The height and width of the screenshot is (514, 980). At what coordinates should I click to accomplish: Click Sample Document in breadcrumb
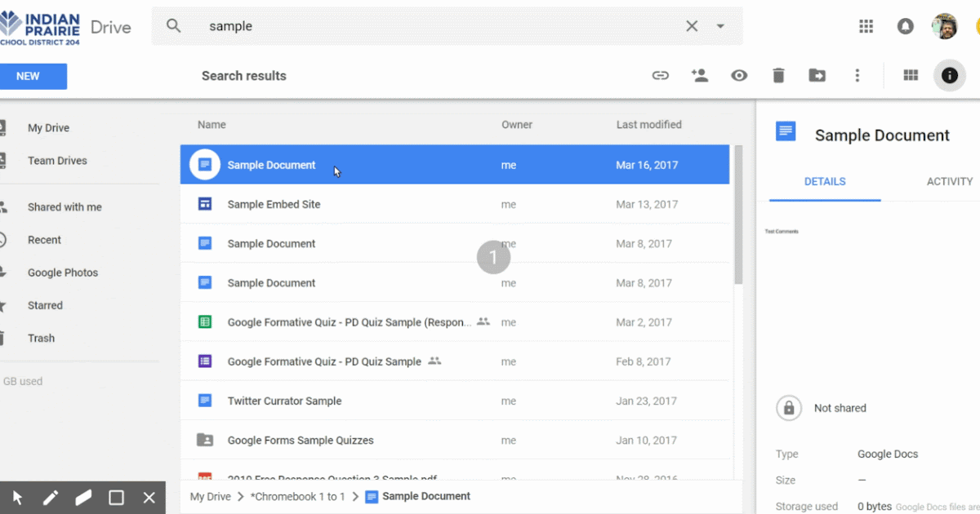pyautogui.click(x=426, y=496)
